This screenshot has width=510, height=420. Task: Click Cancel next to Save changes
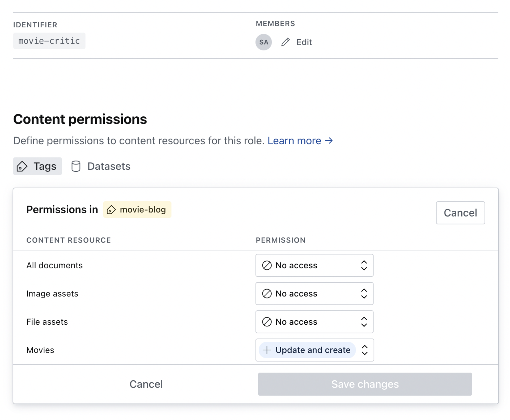tap(146, 384)
